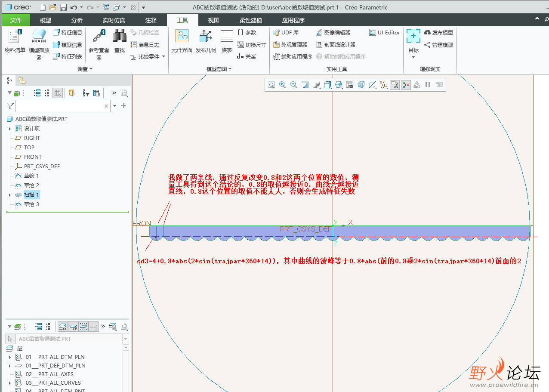Expand the 01__PRT_ALL_DTM_PLN layer node
549x392 pixels.
(x=10, y=357)
